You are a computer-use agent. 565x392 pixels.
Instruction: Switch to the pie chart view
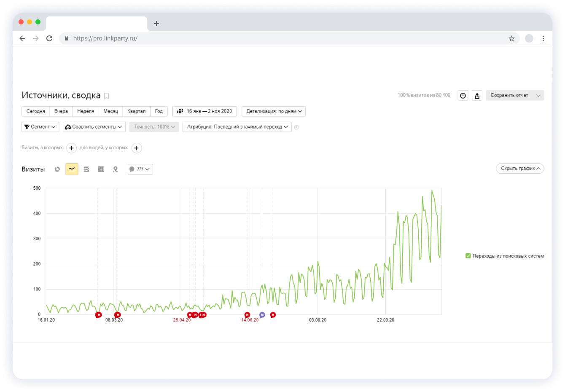click(57, 169)
